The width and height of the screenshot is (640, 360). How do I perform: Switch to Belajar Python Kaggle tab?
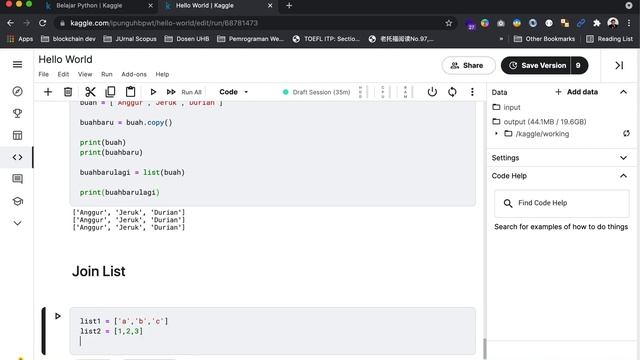(x=89, y=6)
